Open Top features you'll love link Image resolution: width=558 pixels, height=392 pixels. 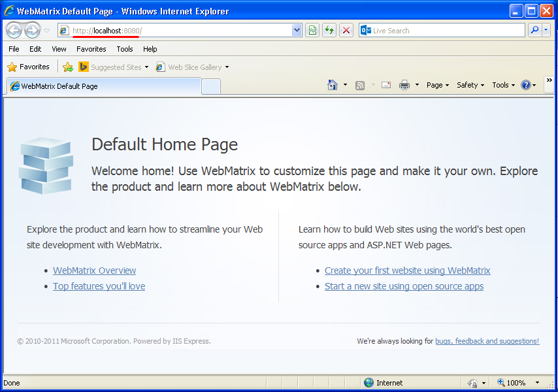pos(99,286)
